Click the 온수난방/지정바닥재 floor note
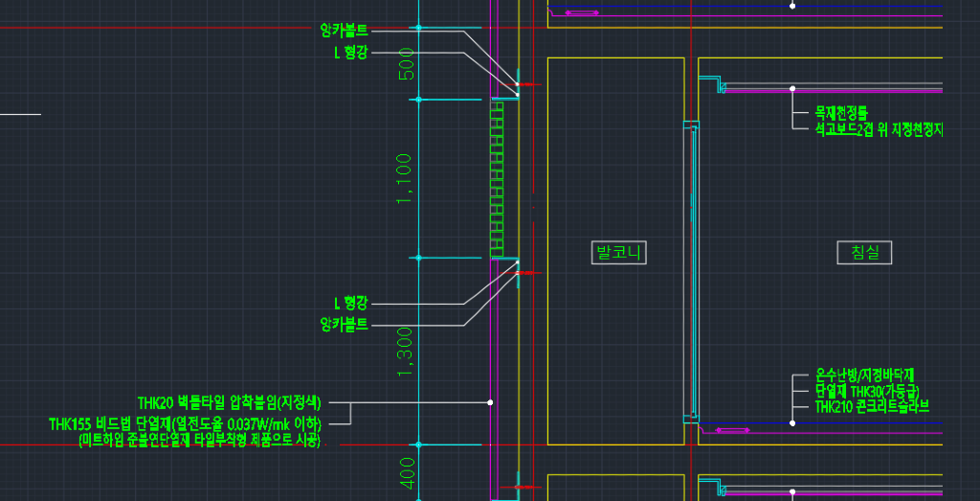 click(865, 375)
